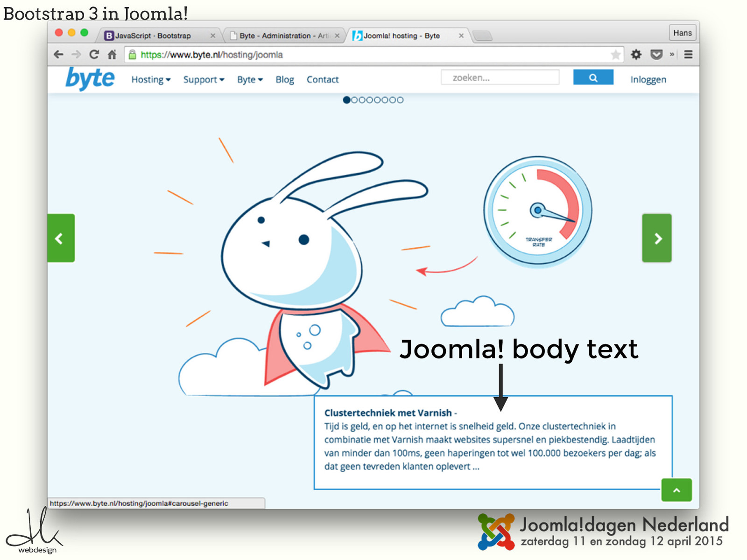The height and width of the screenshot is (560, 747).
Task: Go to next carousel slide
Action: (x=657, y=238)
